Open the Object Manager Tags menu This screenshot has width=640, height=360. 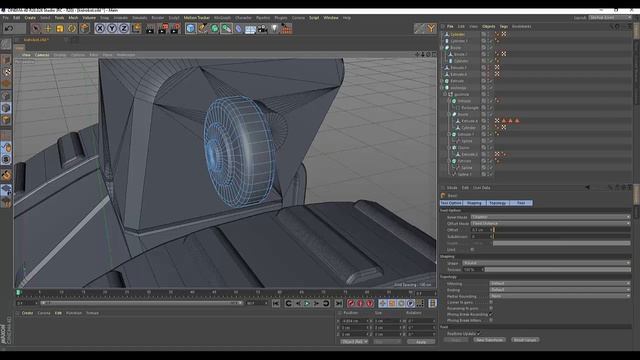pyautogui.click(x=504, y=27)
